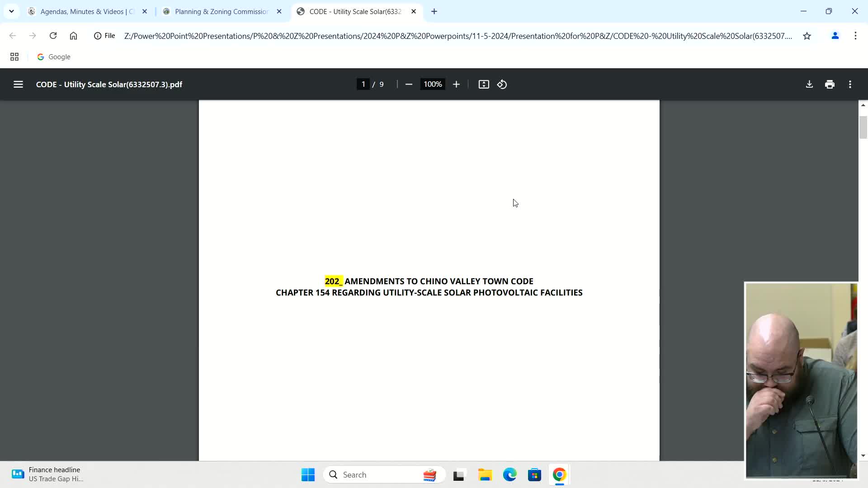Reload the current page
The width and height of the screenshot is (868, 488).
coord(53,36)
